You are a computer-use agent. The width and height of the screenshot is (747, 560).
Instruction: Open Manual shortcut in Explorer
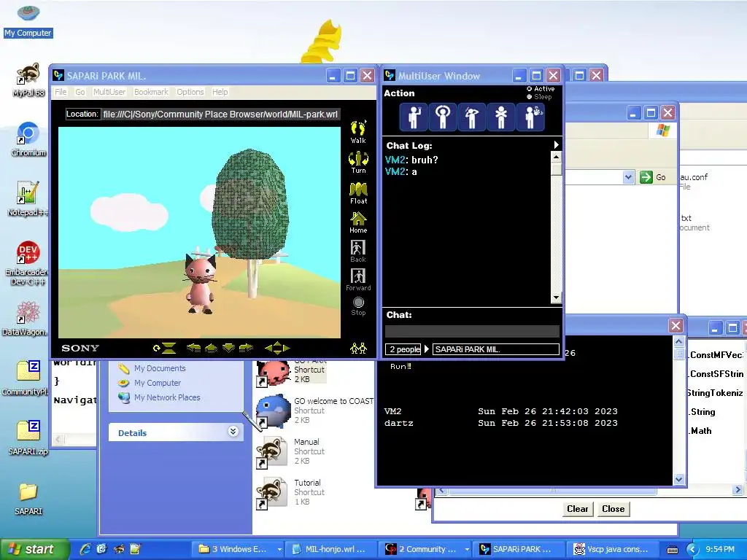click(290, 451)
